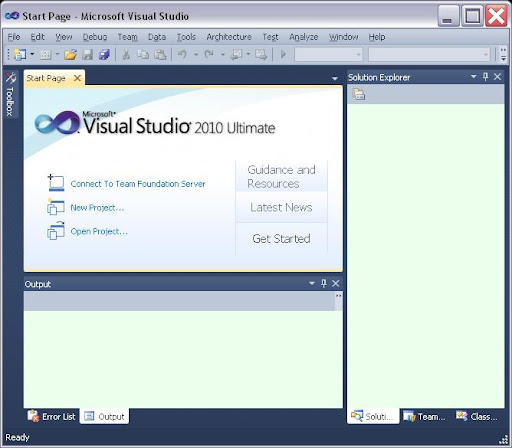Click Connect To Team Foundation Server link
Viewport: 512px width, 448px height.
click(138, 184)
